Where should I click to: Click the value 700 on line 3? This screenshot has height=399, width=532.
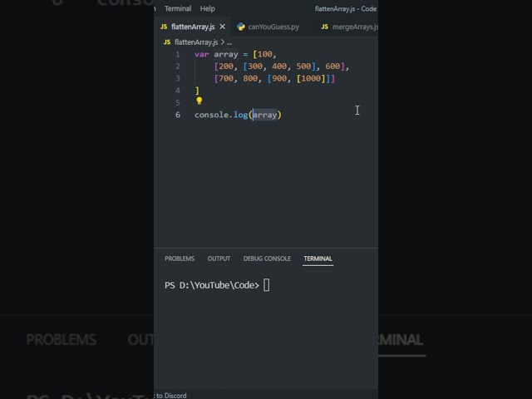(226, 78)
